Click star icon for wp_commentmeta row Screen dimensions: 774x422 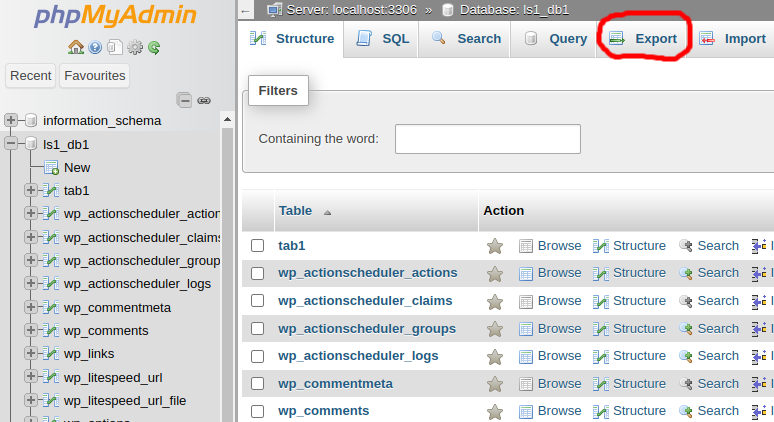494,384
